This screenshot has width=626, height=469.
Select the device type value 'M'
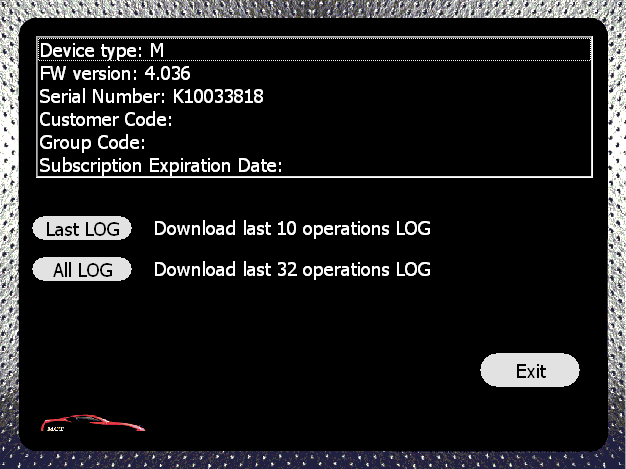157,50
